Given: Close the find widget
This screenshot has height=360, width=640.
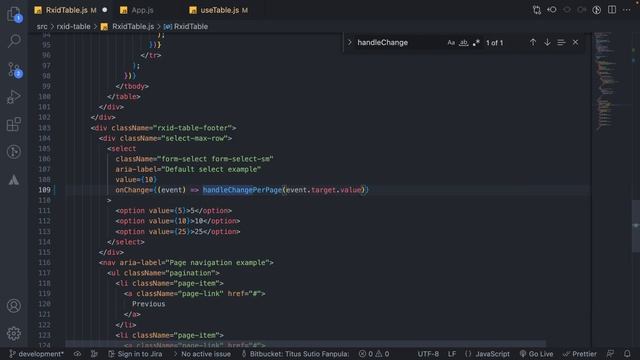Looking at the screenshot, I should 576,42.
